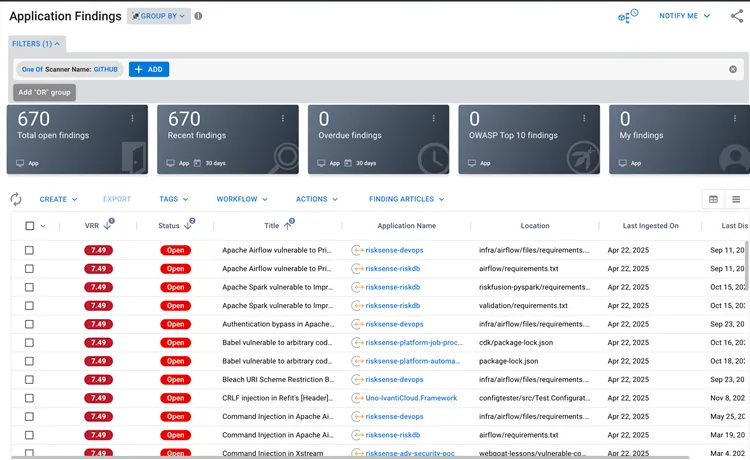
Task: Open the risksense-platform-automa application link
Action: pos(413,361)
